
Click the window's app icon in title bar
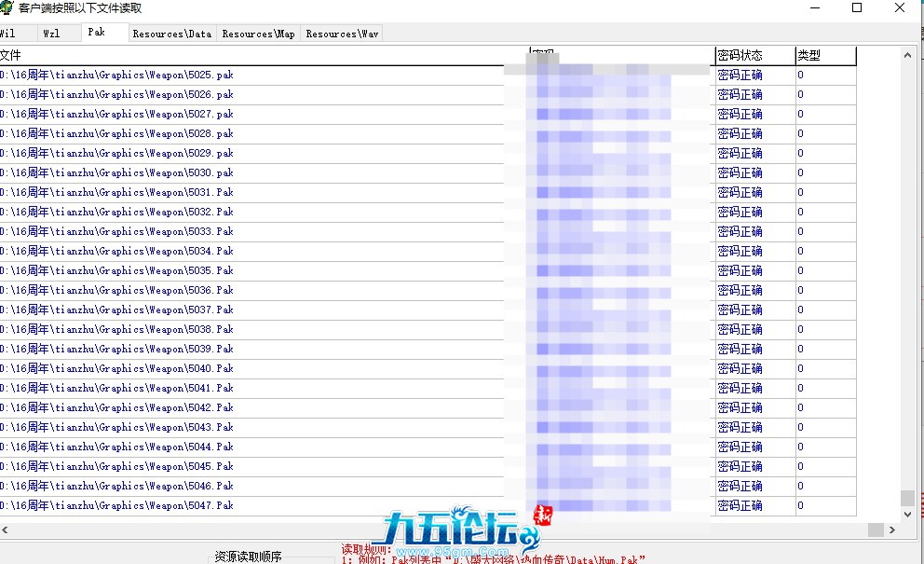[6, 7]
